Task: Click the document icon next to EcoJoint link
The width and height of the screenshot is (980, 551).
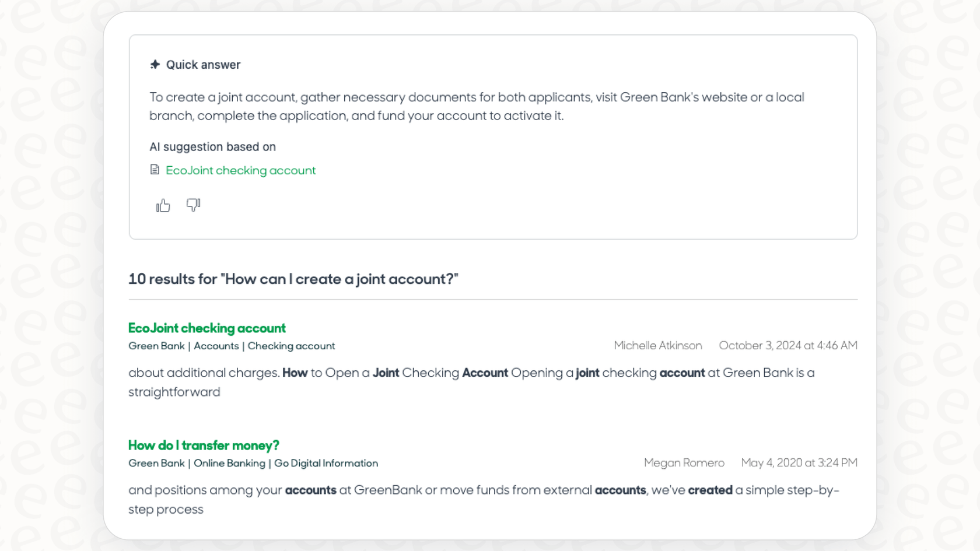Action: click(x=155, y=170)
